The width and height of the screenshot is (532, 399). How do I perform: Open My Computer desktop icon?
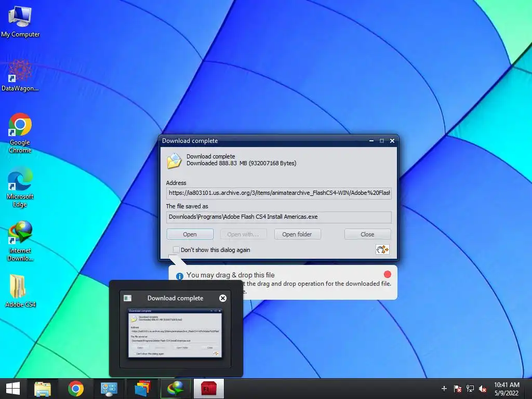click(x=20, y=21)
